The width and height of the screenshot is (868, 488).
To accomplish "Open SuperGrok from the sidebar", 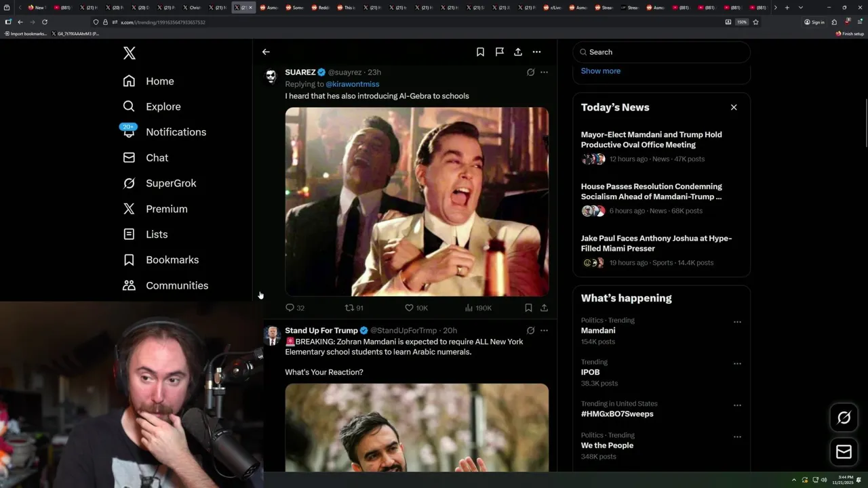I will tap(160, 184).
